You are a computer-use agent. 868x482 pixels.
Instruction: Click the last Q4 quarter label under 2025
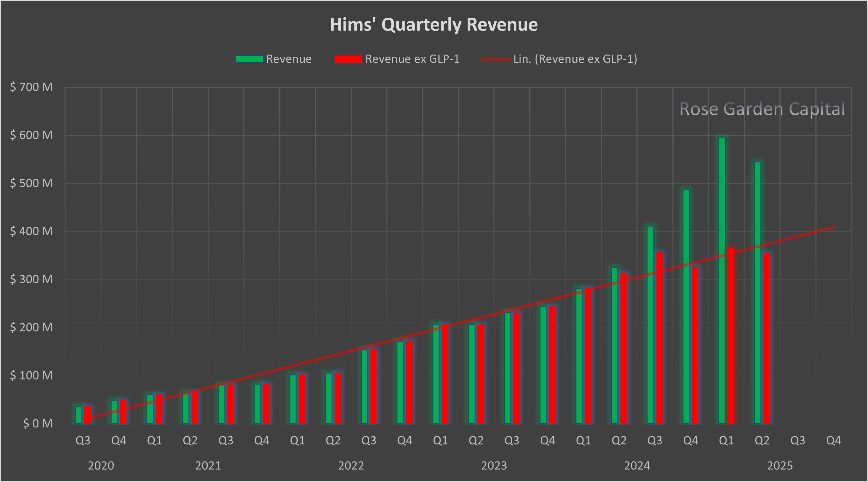(x=833, y=440)
